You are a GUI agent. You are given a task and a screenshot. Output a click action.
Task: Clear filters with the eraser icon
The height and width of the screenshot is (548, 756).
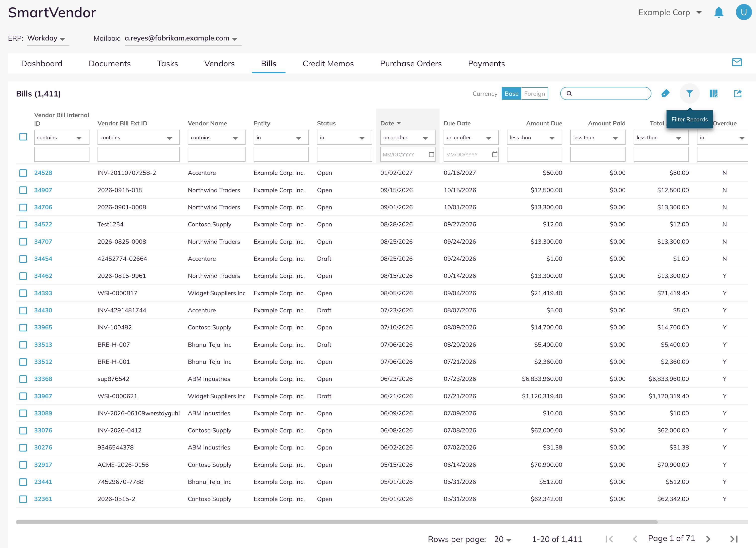[665, 94]
